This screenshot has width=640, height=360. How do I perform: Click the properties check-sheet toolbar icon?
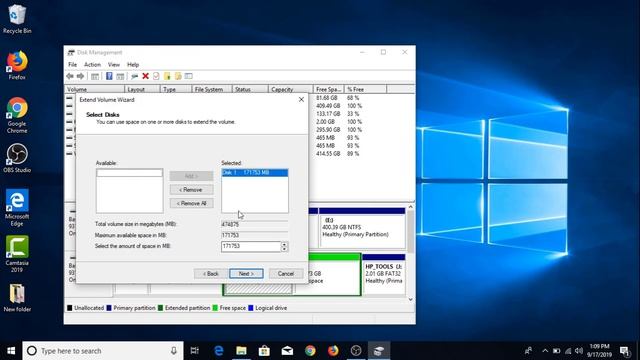pyautogui.click(x=156, y=76)
